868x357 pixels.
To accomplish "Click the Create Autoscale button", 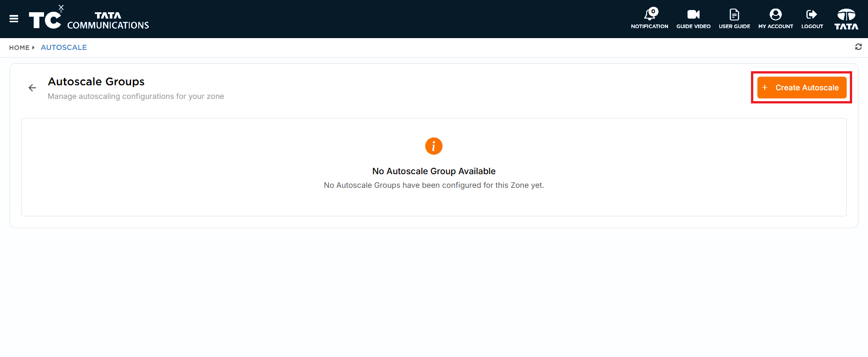I will coord(802,88).
